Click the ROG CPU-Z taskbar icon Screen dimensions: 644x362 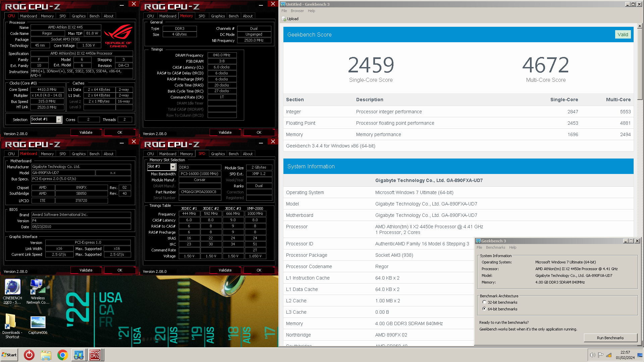click(x=95, y=355)
